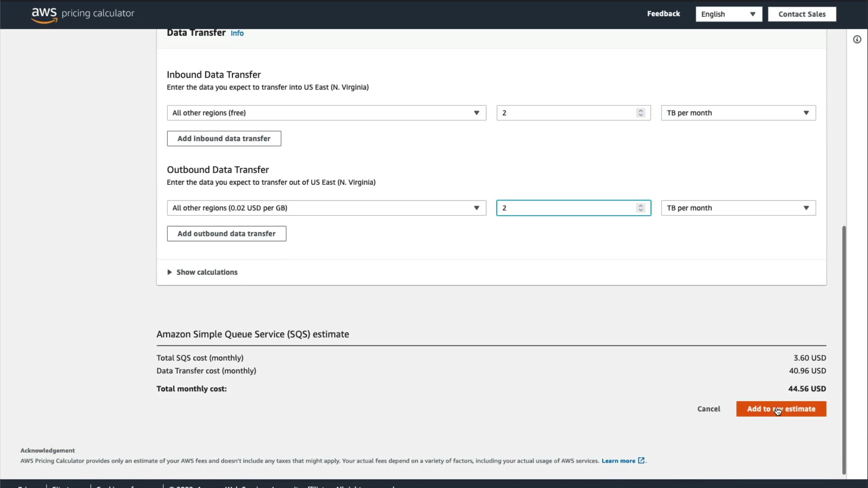868x488 pixels.
Task: Open the inbound TB per month unit dropdown
Action: 738,113
